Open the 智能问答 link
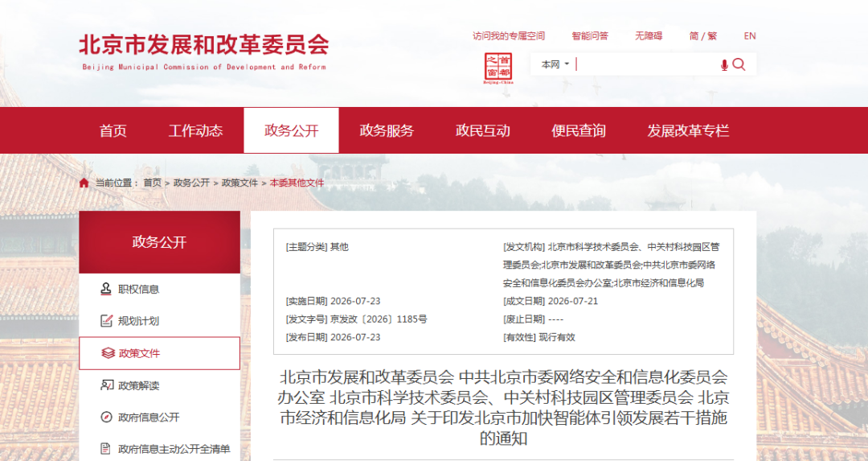This screenshot has width=868, height=461. [590, 36]
